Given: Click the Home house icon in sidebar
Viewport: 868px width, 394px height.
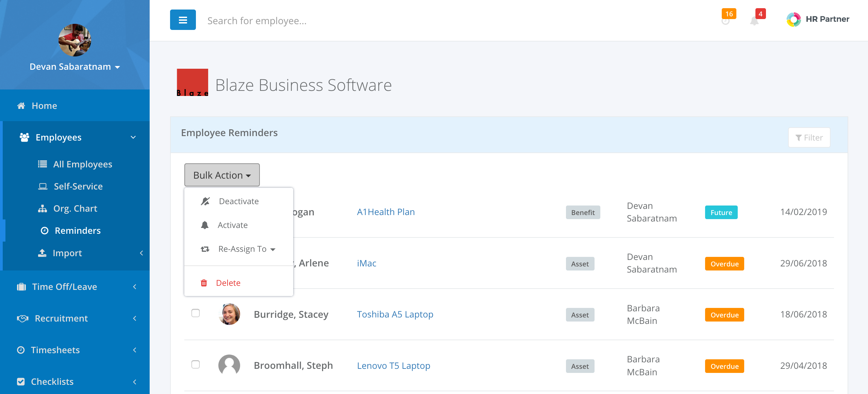Looking at the screenshot, I should [x=21, y=106].
